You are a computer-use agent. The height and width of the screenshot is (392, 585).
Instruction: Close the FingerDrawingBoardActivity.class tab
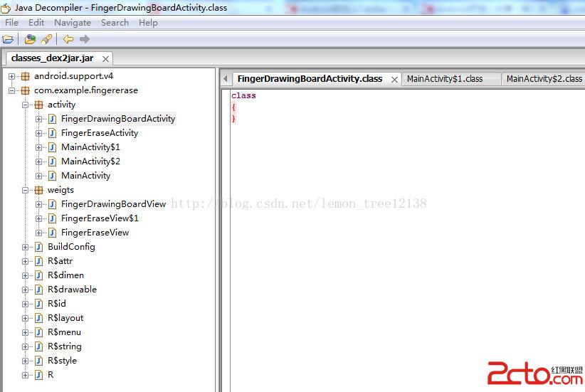394,80
